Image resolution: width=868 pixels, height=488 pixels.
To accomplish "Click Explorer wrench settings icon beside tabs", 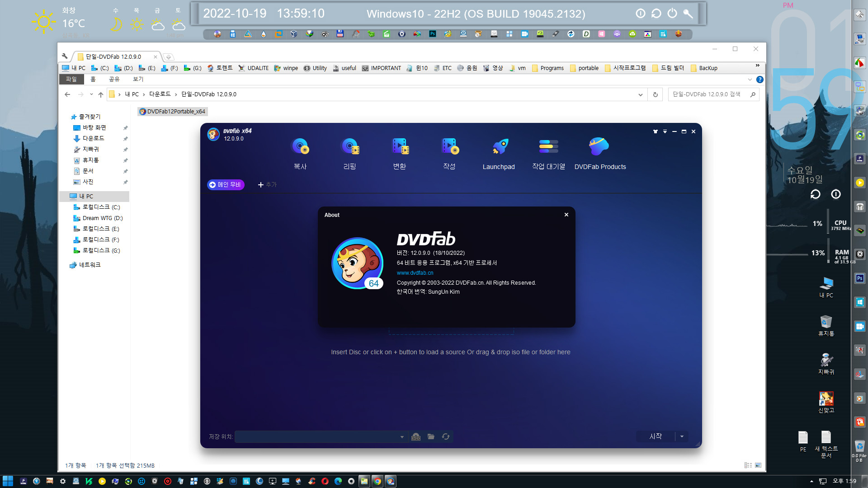I will [65, 56].
